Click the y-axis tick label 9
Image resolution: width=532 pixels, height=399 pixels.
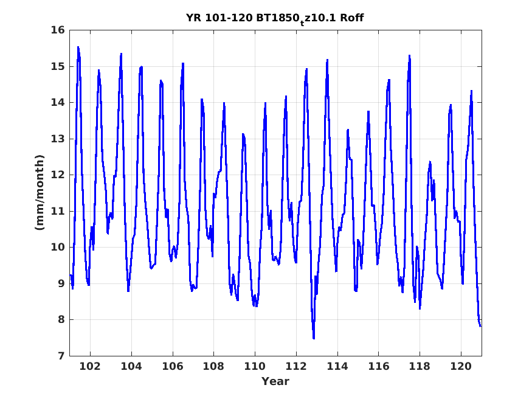point(61,283)
